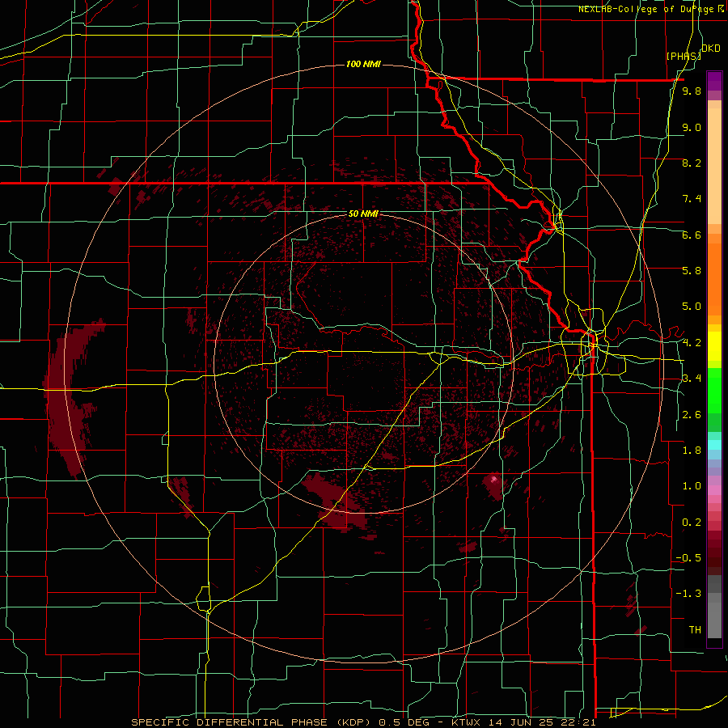Select the 3.4 value on the color scale

[692, 378]
